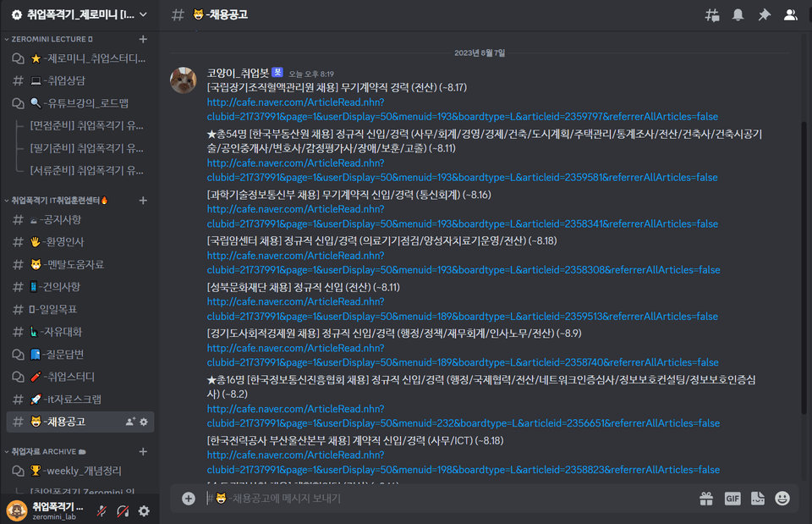
Task: Toggle headphone deafen in user panel
Action: point(123,511)
